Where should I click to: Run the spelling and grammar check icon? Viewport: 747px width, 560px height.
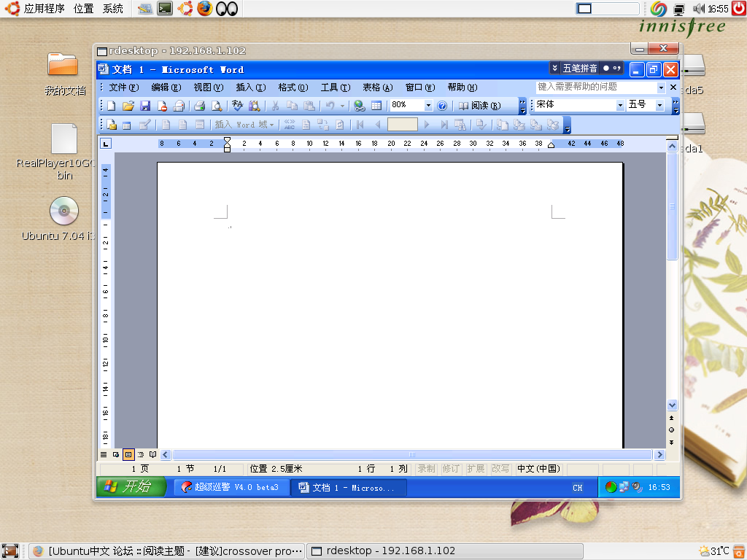pyautogui.click(x=237, y=106)
